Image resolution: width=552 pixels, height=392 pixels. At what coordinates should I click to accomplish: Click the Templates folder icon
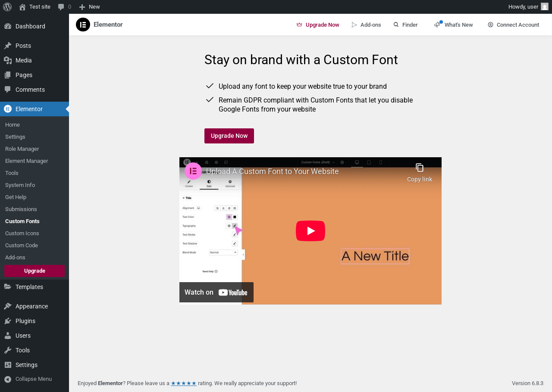[x=8, y=287]
